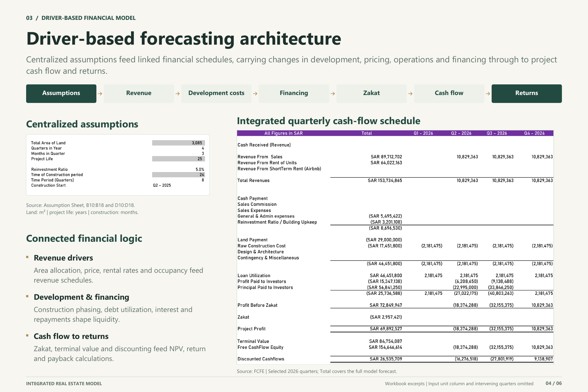The width and height of the screenshot is (588, 392).
Task: Click the Integrated quarterly cash-flow schedule title
Action: (329, 121)
